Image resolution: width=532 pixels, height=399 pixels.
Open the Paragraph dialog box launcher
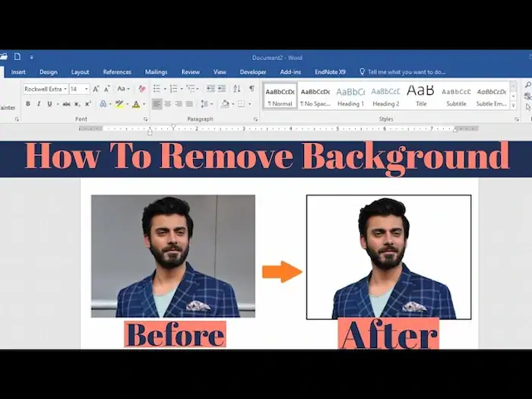(x=255, y=119)
